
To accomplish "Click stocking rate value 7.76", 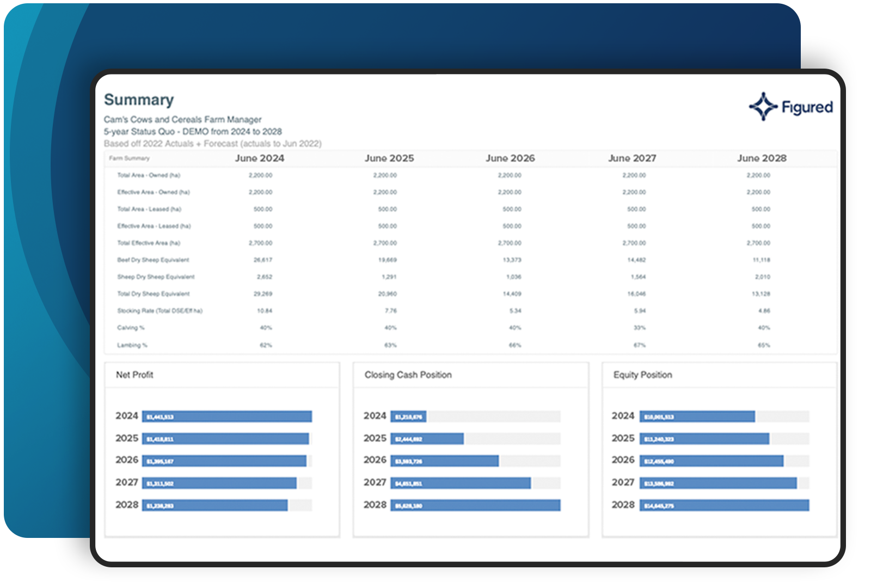I will click(x=391, y=311).
